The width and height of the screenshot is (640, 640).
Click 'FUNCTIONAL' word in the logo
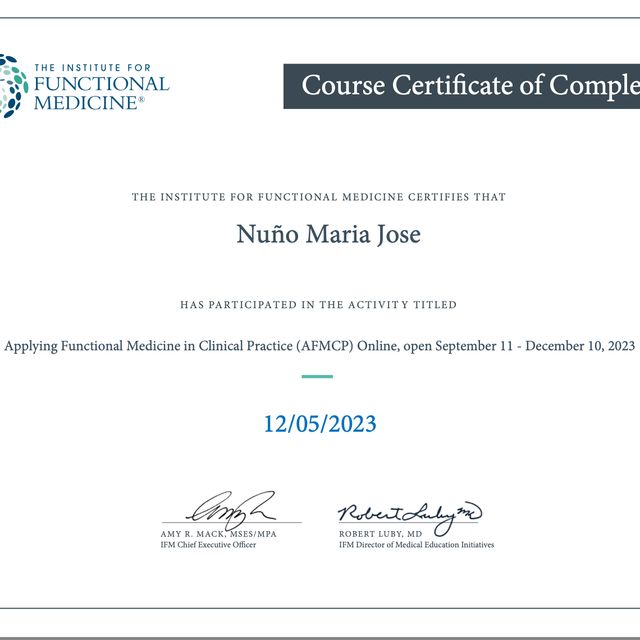pyautogui.click(x=102, y=84)
